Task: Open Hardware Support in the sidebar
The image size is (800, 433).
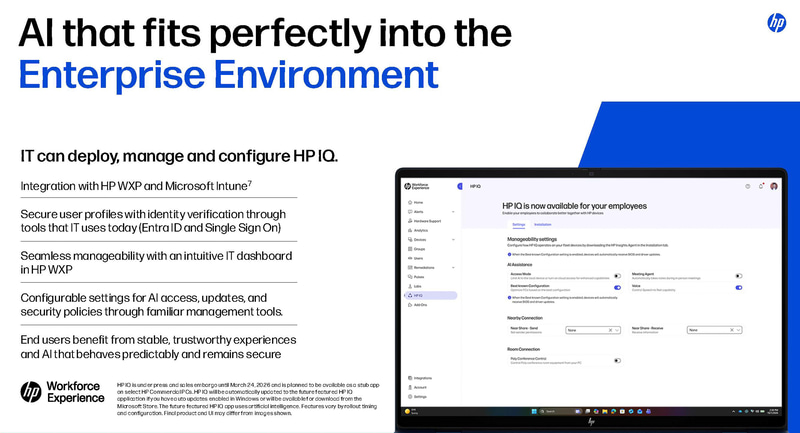Action: 424,221
